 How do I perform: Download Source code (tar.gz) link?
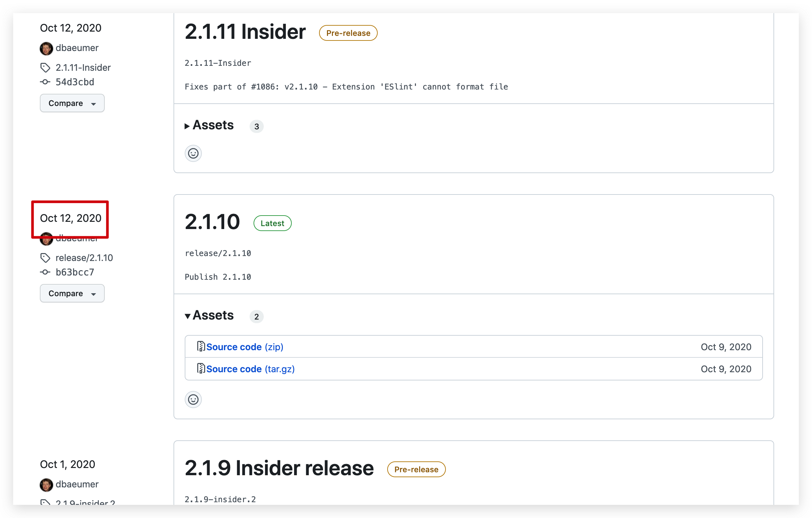pyautogui.click(x=250, y=369)
